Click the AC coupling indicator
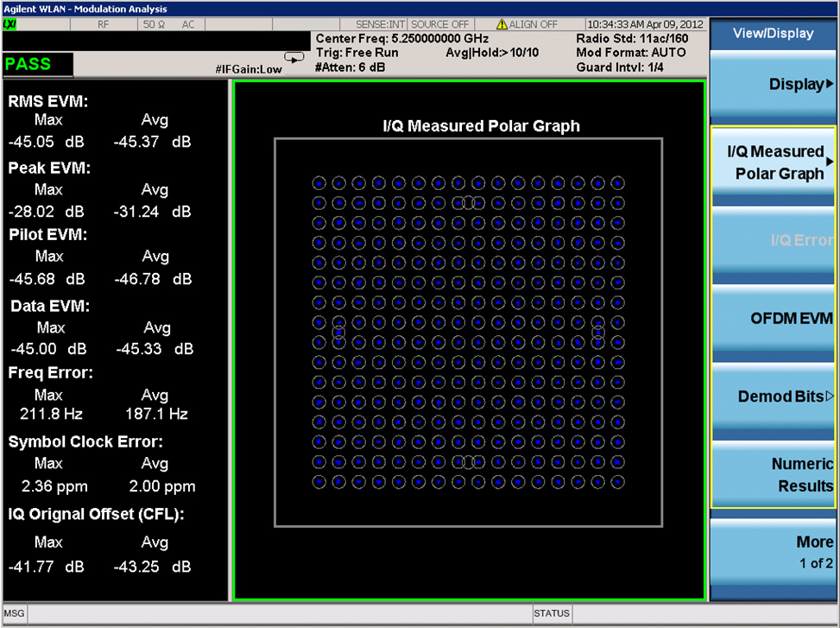 coord(187,24)
